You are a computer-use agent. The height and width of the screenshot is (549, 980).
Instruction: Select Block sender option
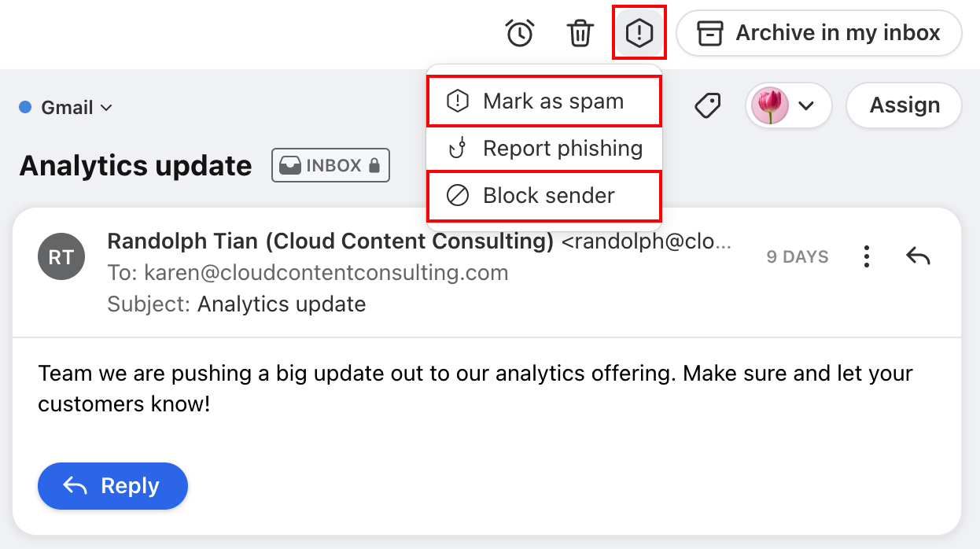pyautogui.click(x=543, y=196)
